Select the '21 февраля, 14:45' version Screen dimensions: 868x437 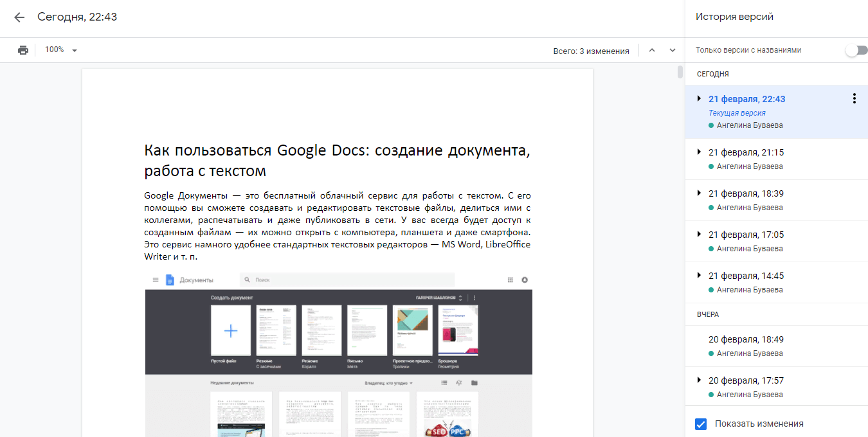pos(747,275)
